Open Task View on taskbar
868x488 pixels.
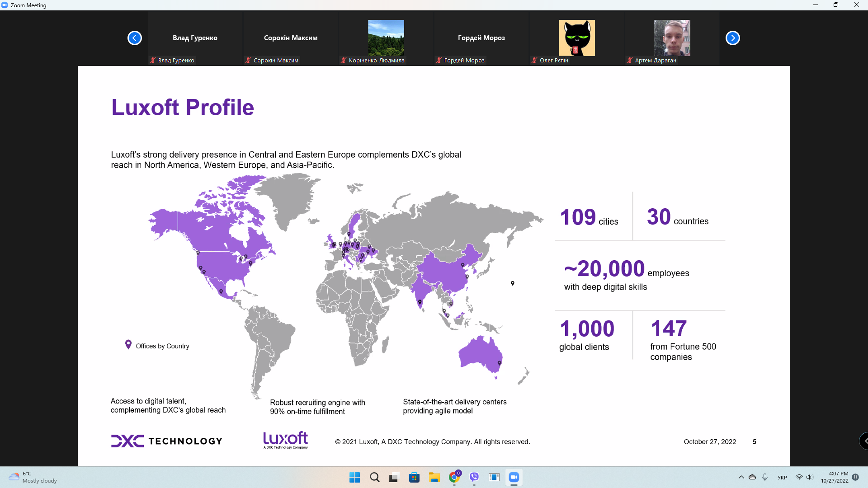394,477
